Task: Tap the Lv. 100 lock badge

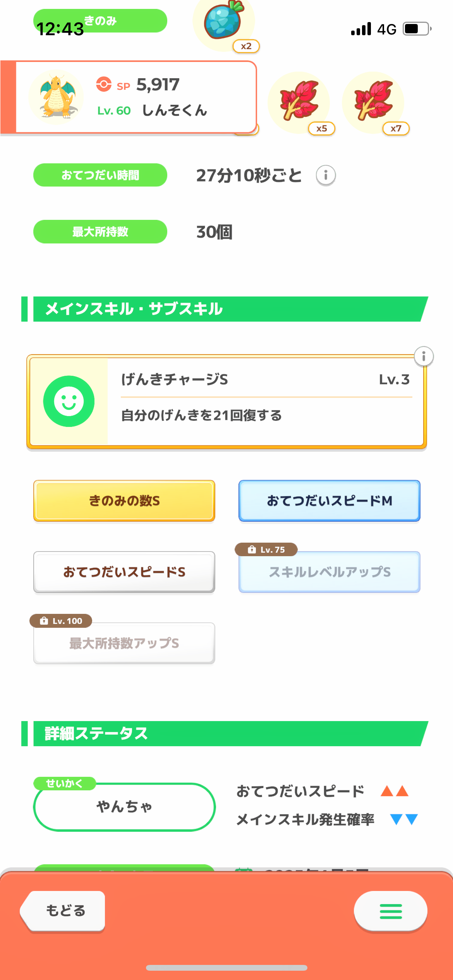Action: (x=61, y=621)
